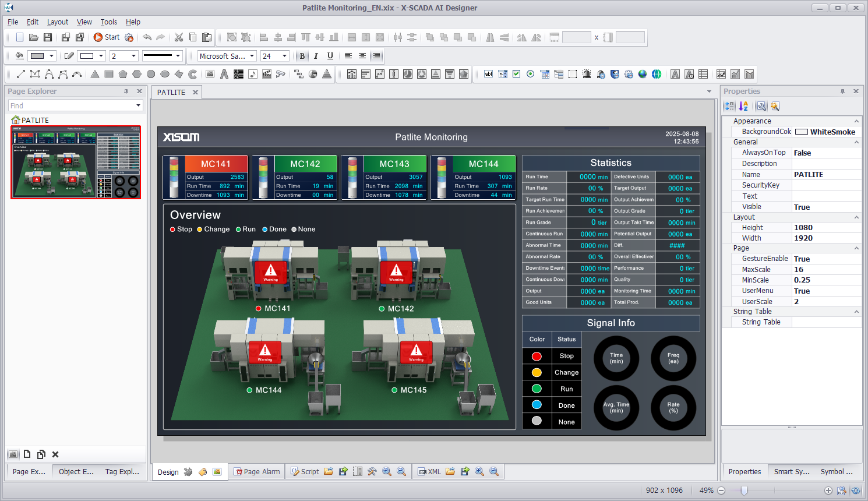Select the Rectangle shape tool
Image resolution: width=868 pixels, height=501 pixels.
pyautogui.click(x=109, y=74)
